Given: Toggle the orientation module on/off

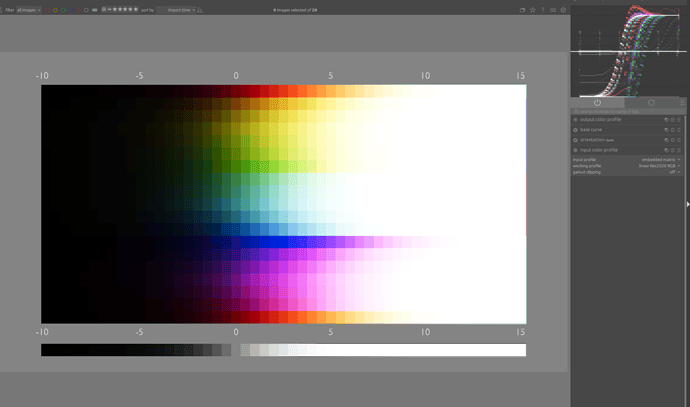Looking at the screenshot, I should [x=576, y=139].
